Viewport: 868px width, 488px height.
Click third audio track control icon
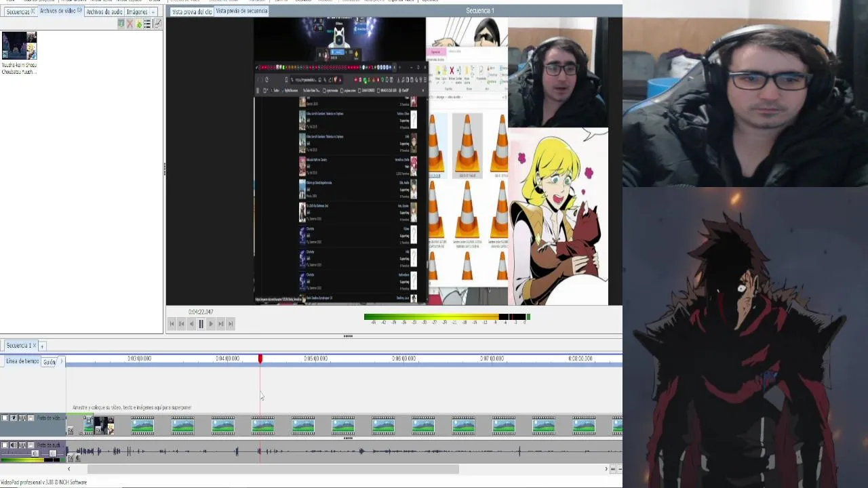click(x=22, y=445)
